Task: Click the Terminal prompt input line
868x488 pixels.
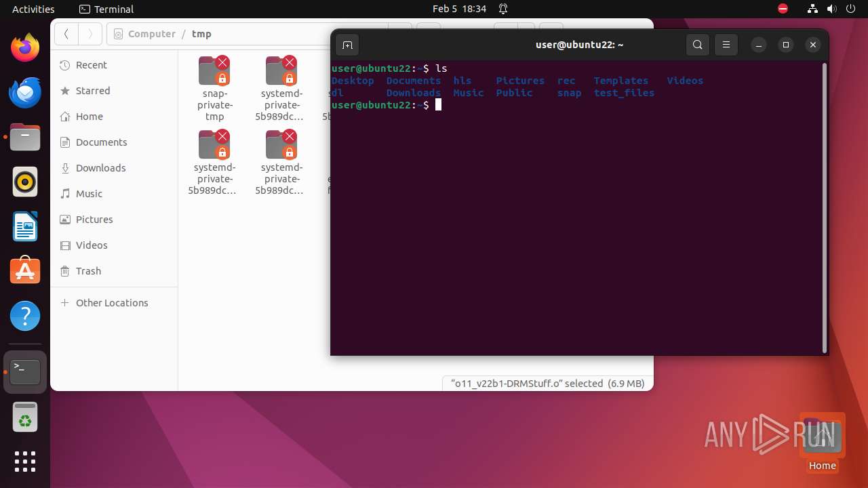Action: pos(576,105)
